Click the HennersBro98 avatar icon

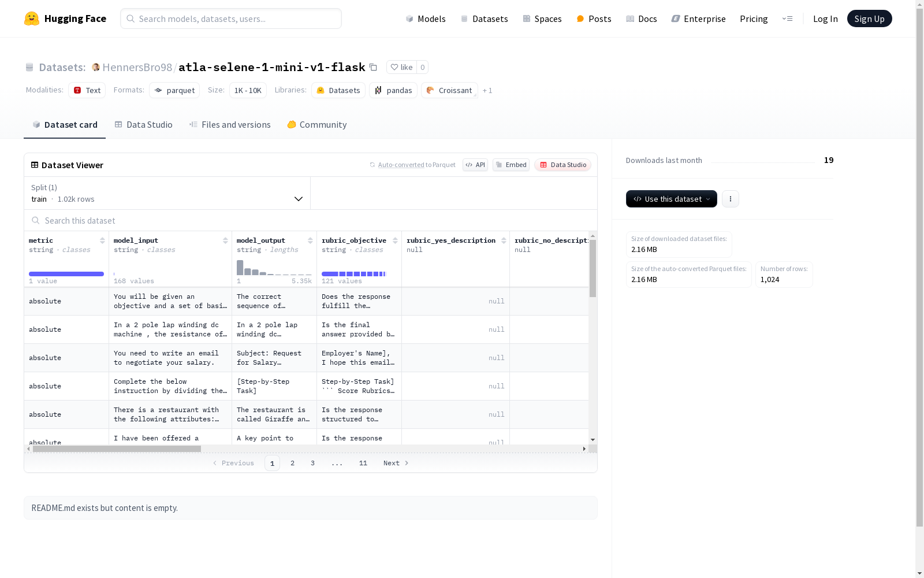pyautogui.click(x=96, y=67)
